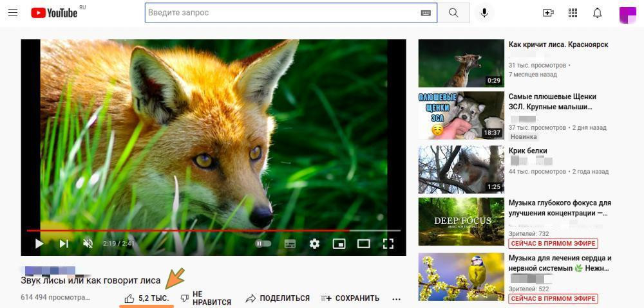Open the Крик белки video thumbnail
644x308 pixels.
click(x=461, y=169)
